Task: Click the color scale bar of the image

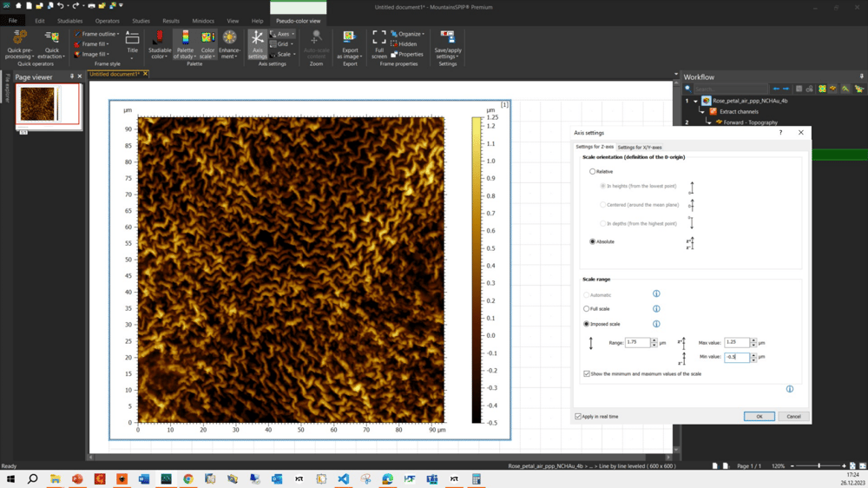Action: [476, 270]
